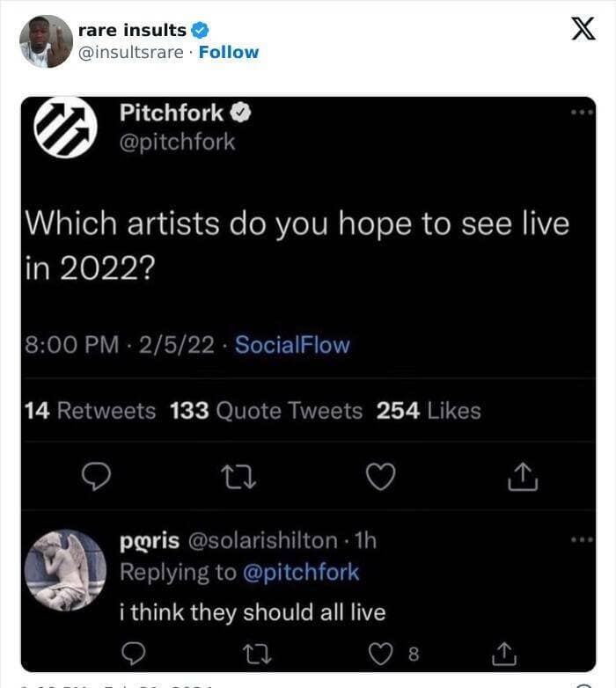Retweet the Pitchfork tweet

point(238,476)
